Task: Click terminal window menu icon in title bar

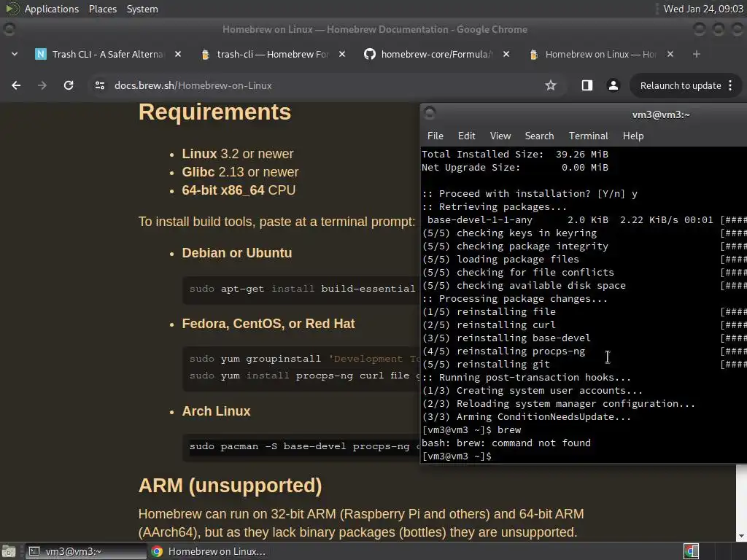Action: [x=430, y=113]
